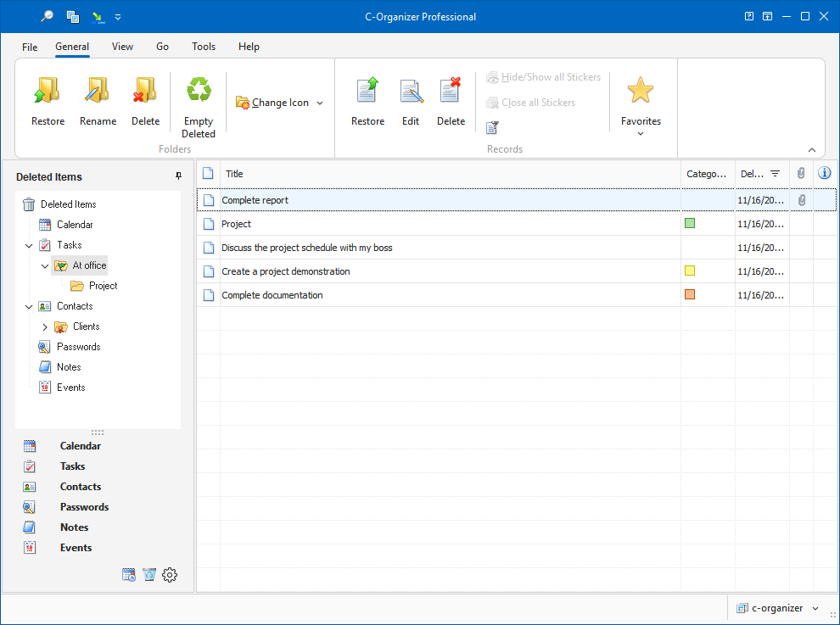Open the quick access toolbar customize dropdown

coord(118,17)
